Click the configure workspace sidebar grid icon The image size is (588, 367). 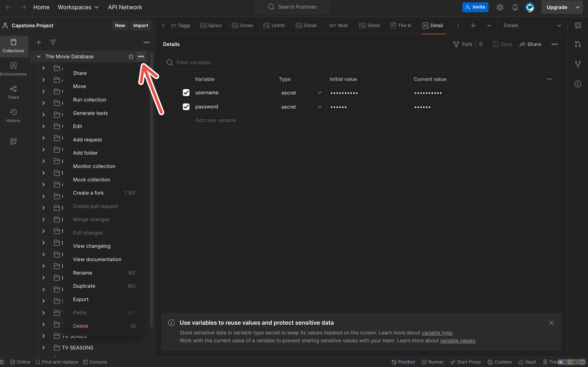13,141
